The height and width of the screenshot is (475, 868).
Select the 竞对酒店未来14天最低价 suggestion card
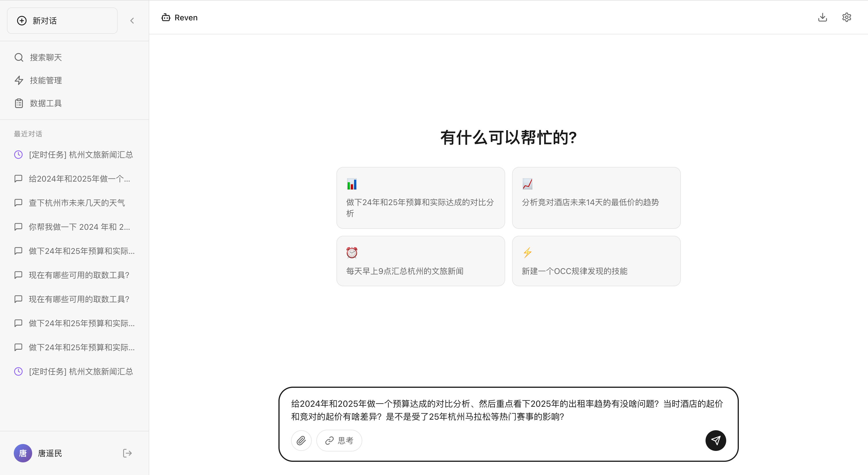[x=596, y=198]
